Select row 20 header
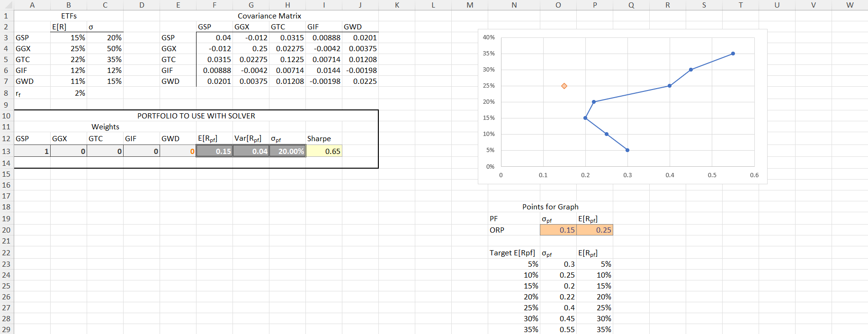The width and height of the screenshot is (868, 334). [6, 230]
